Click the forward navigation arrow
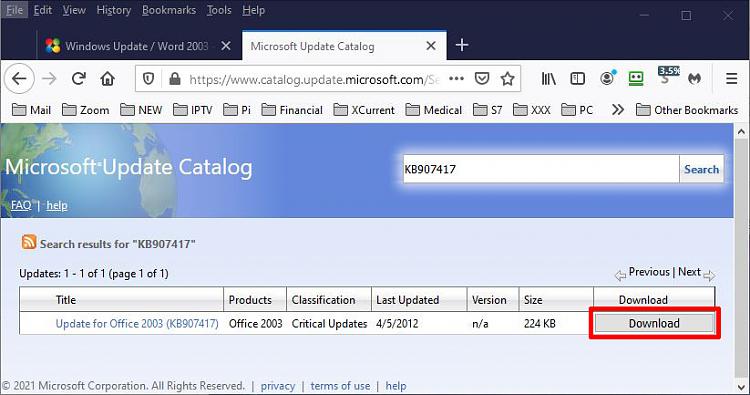This screenshot has width=750, height=395. click(49, 78)
